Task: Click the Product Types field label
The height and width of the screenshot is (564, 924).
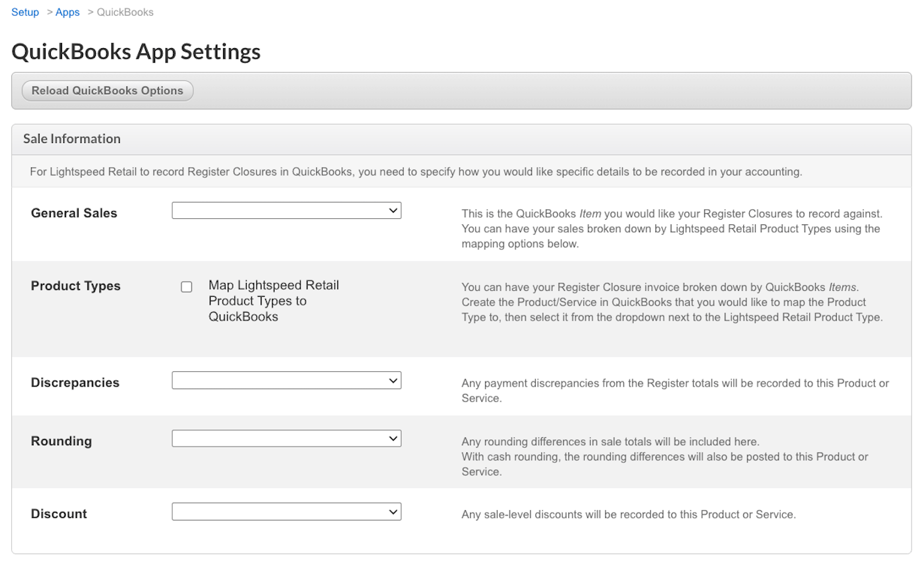Action: [76, 286]
